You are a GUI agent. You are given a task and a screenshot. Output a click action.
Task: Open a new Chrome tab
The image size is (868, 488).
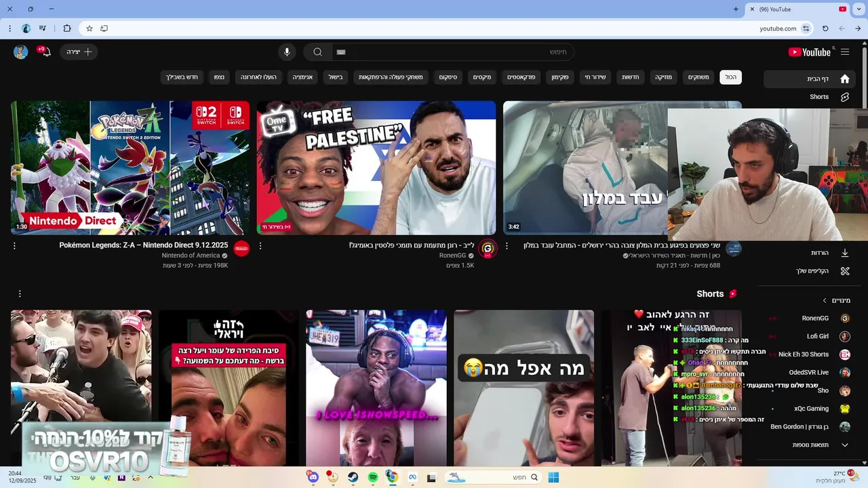click(736, 9)
